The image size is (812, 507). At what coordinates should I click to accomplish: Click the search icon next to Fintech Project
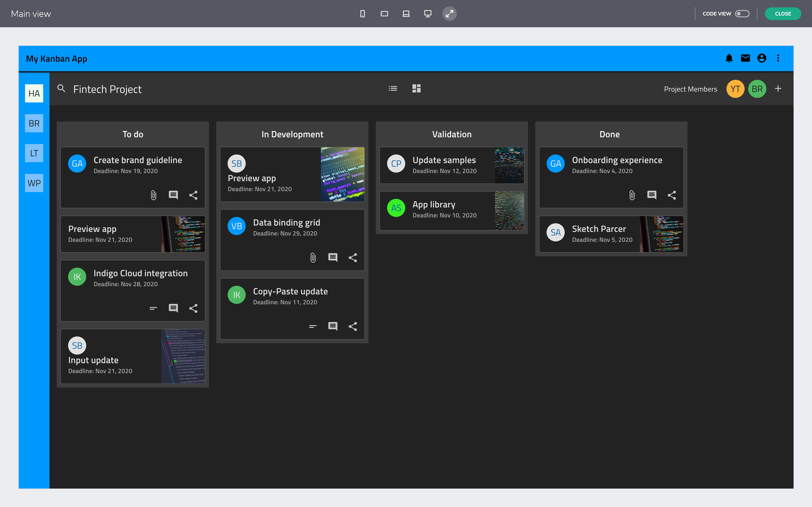coord(61,88)
